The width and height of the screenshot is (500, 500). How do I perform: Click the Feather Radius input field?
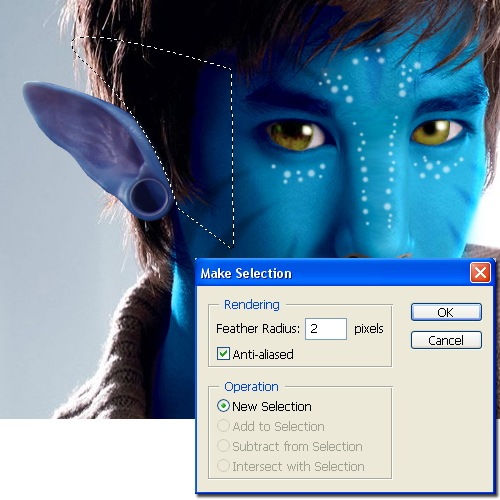point(326,329)
